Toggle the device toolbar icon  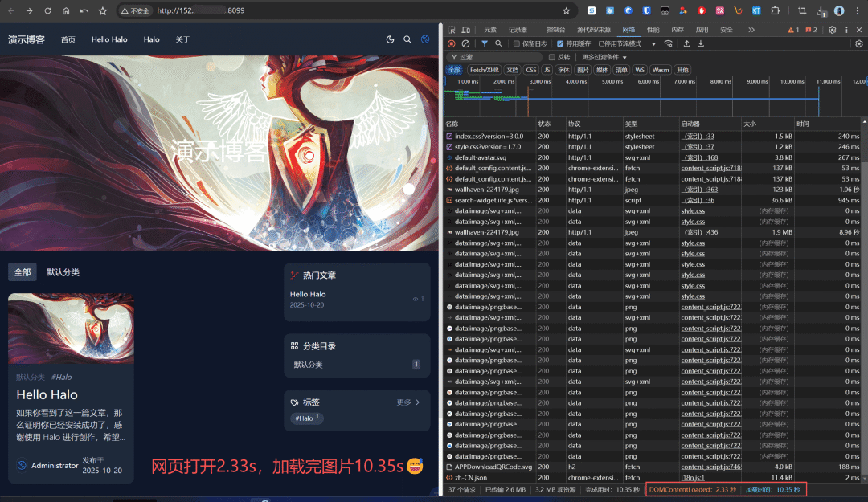tap(465, 30)
